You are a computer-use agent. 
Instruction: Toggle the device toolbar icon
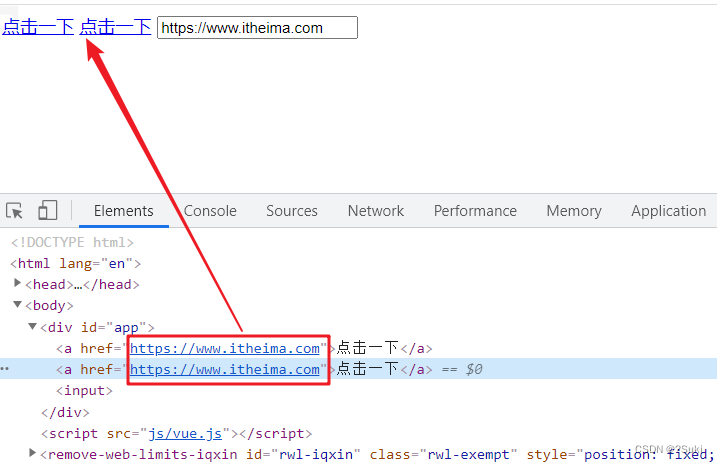(48, 211)
